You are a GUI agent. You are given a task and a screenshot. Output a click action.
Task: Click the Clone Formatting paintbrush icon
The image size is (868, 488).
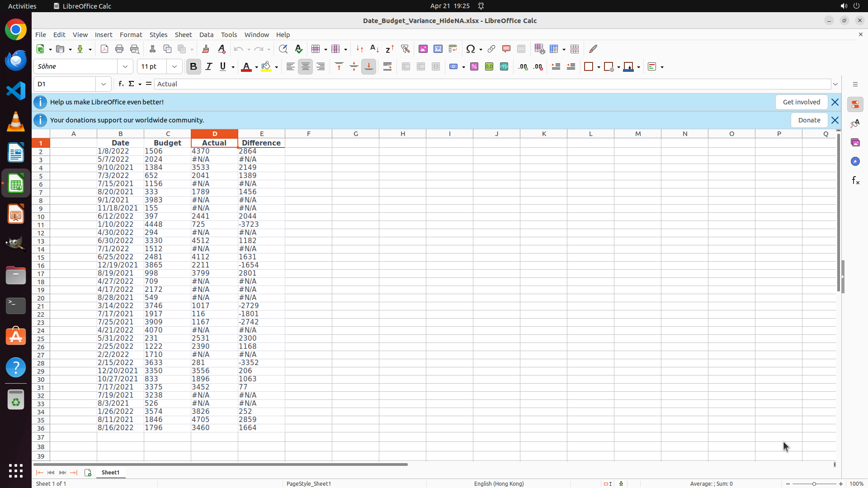click(206, 49)
